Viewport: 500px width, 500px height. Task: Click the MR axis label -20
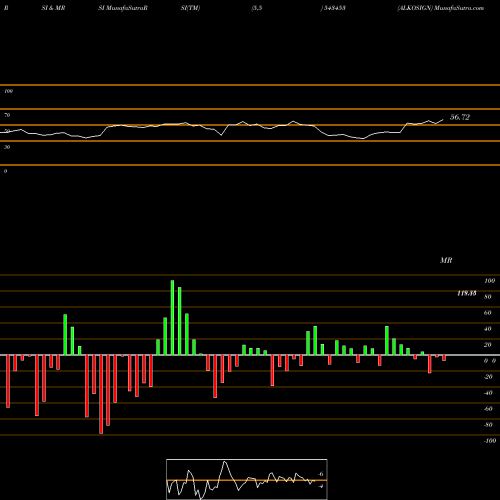pyautogui.click(x=488, y=377)
